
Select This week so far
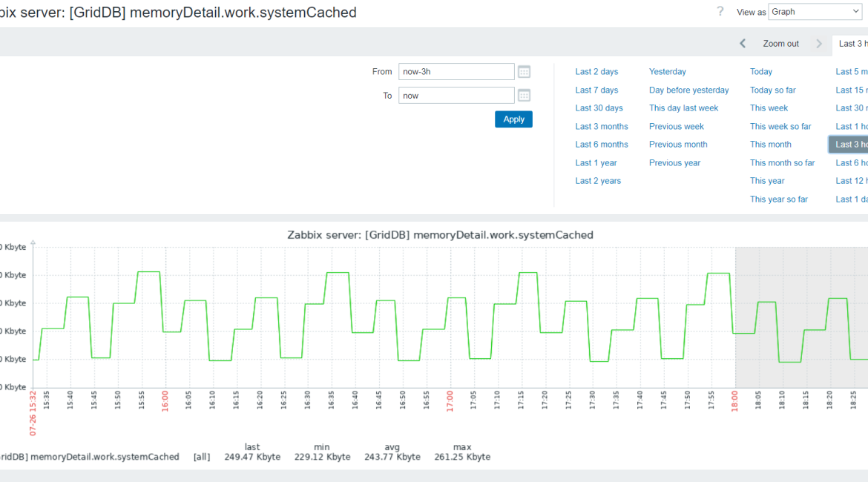(x=780, y=127)
